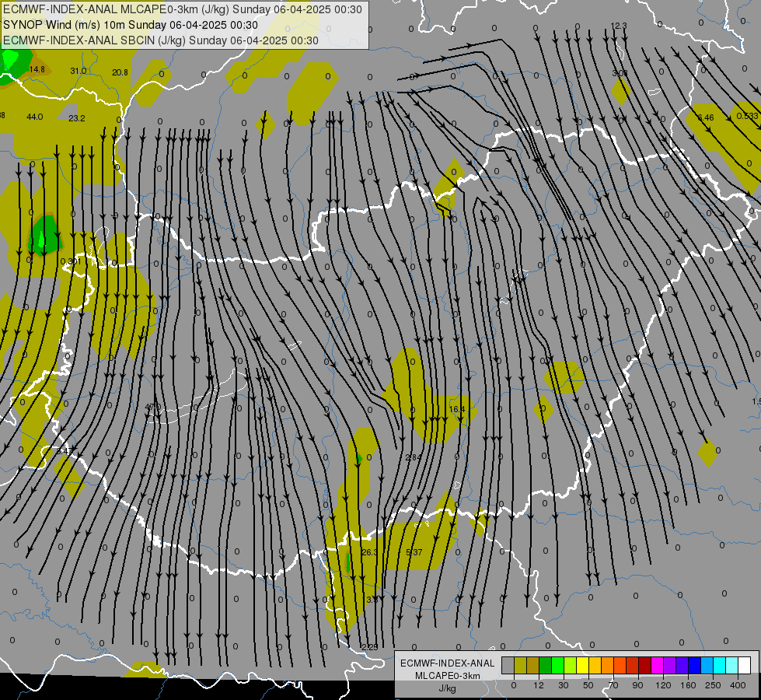Click the map value 5.37
Image resolution: width=761 pixels, height=700 pixels.
[x=414, y=552]
